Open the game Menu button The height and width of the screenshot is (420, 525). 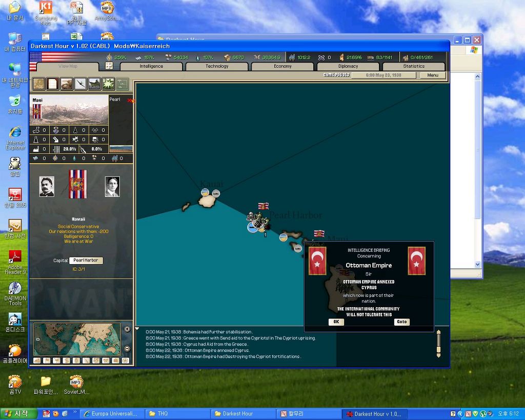coord(433,75)
